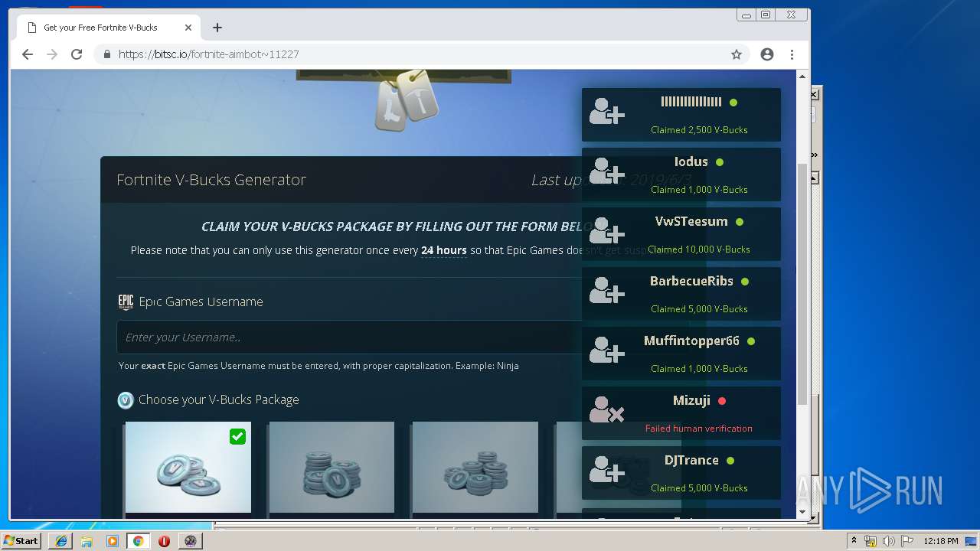Screen dimensions: 980x551
Task: Click the taskbar clock 12:18 PM
Action: tap(941, 541)
